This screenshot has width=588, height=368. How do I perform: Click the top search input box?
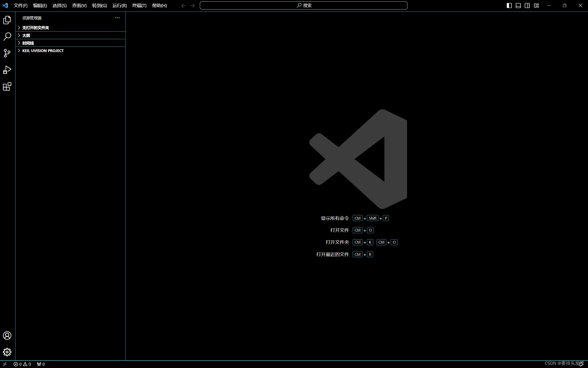click(x=303, y=5)
